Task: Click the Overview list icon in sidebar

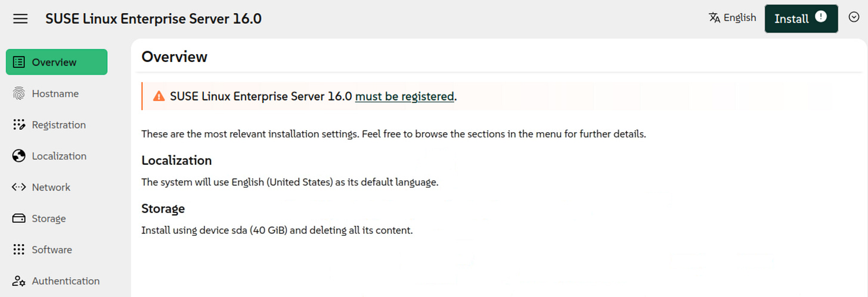Action: click(19, 62)
